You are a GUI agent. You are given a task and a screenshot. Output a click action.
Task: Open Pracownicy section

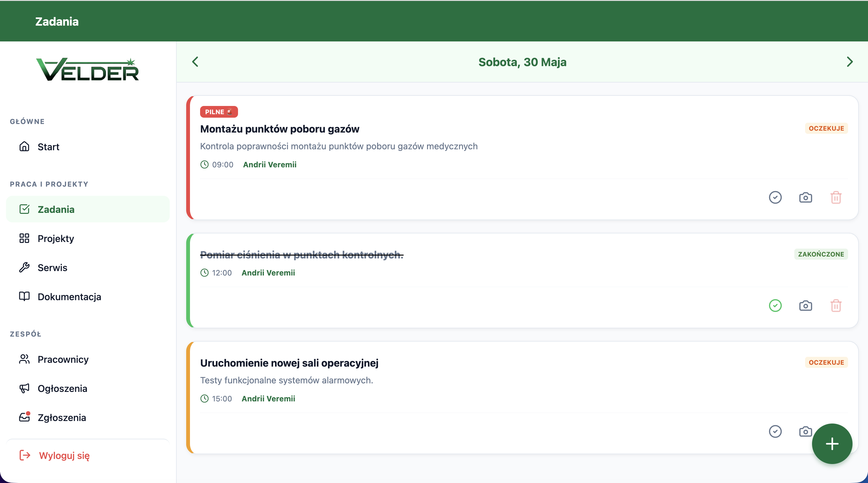tap(88, 359)
